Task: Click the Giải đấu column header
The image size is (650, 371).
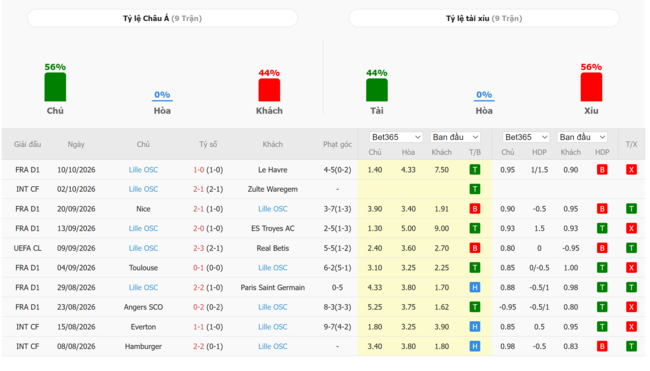Action: click(27, 144)
